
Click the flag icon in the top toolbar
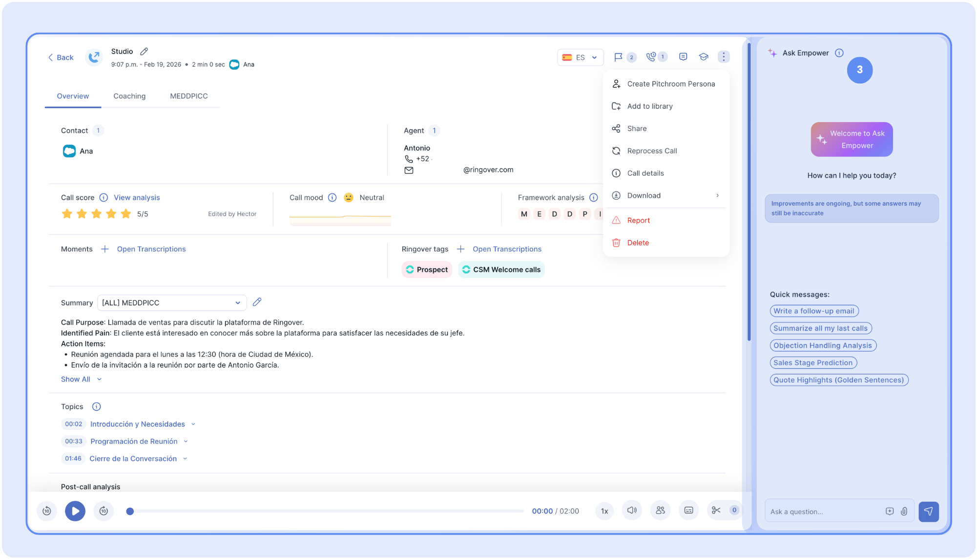click(618, 57)
